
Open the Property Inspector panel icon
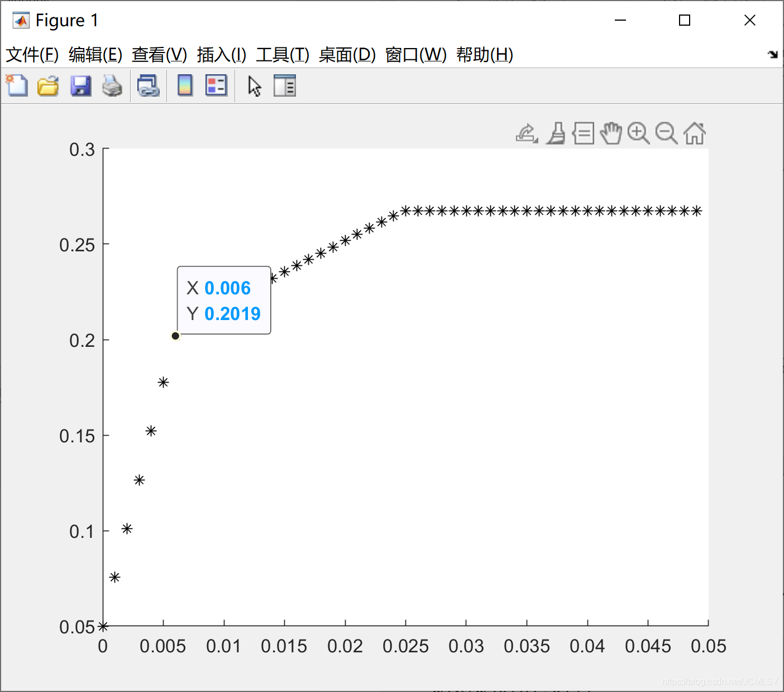(285, 85)
